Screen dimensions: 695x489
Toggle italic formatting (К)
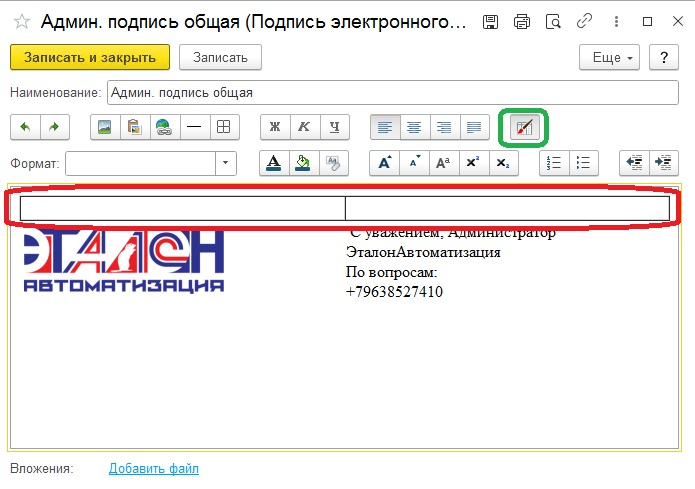coord(305,127)
